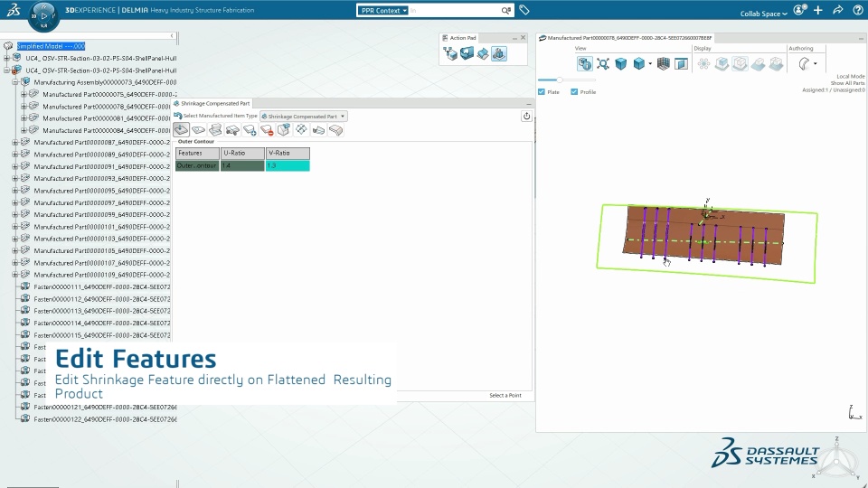Click the plus add icon in top bar

818,10
